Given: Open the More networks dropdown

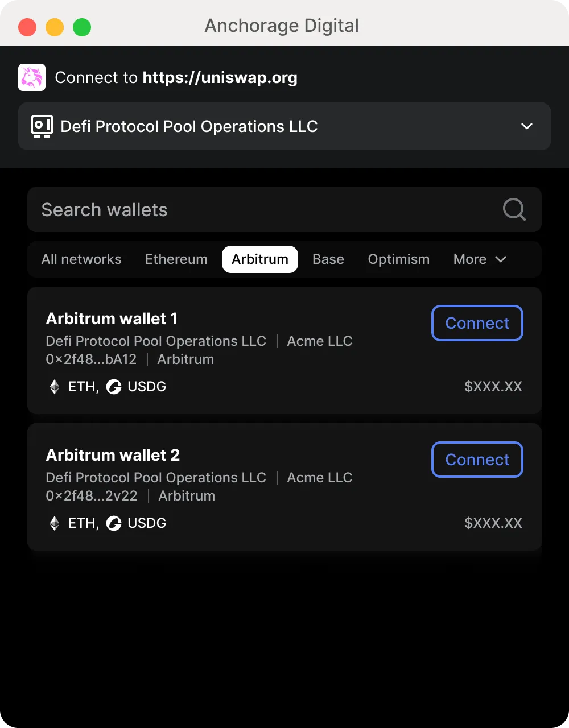Looking at the screenshot, I should pyautogui.click(x=480, y=259).
